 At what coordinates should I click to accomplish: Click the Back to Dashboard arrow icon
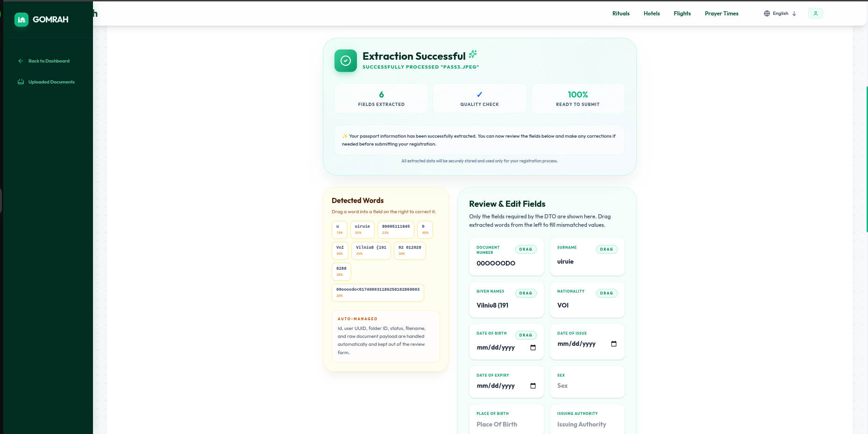pyautogui.click(x=21, y=61)
